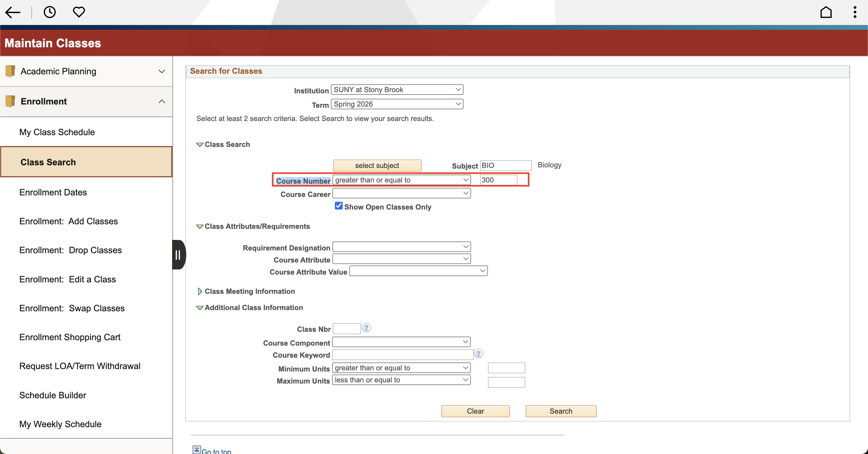Open My Weekly Schedule menu item

[x=86, y=424]
